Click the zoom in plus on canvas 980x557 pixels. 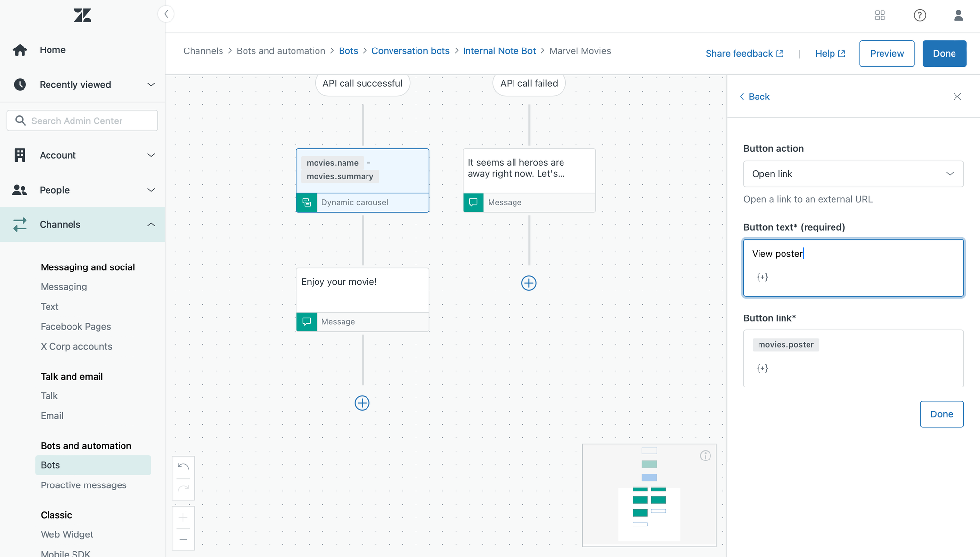pyautogui.click(x=183, y=517)
